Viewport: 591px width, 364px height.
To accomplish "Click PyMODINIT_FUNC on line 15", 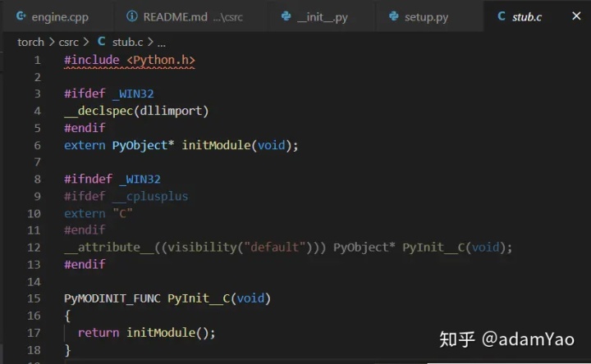I will 112,298.
